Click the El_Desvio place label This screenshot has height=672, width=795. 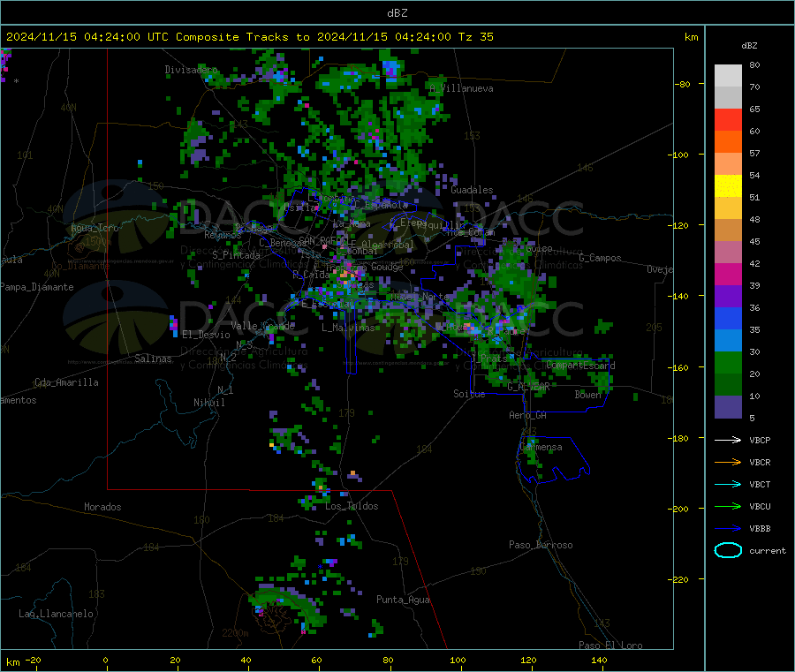point(206,335)
